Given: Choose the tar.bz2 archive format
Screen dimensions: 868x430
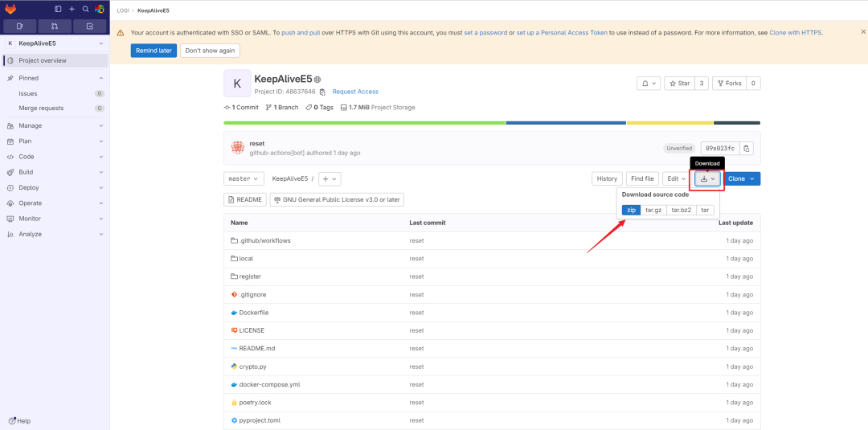Looking at the screenshot, I should pyautogui.click(x=682, y=210).
